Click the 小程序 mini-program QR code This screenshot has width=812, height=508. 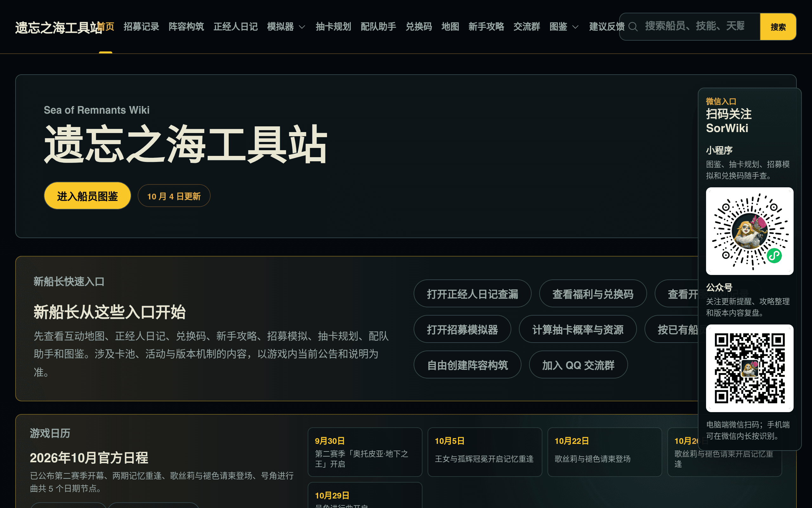pos(750,231)
